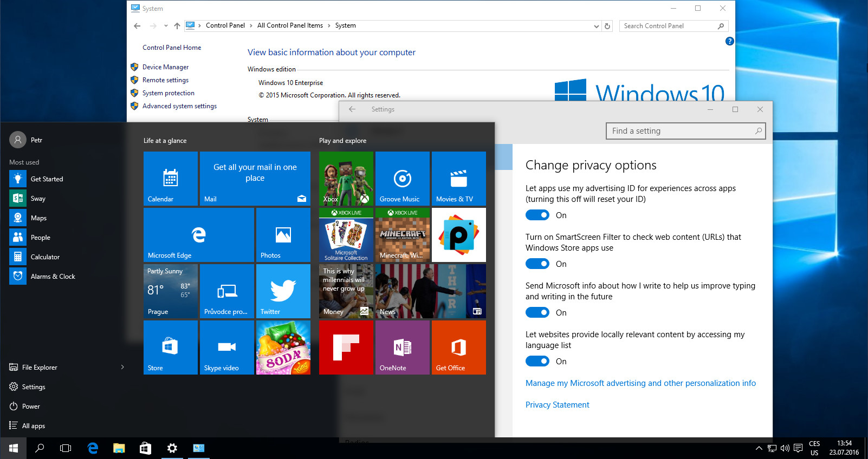Image resolution: width=868 pixels, height=459 pixels.
Task: Expand File Explorer jump list arrow
Action: (x=122, y=368)
